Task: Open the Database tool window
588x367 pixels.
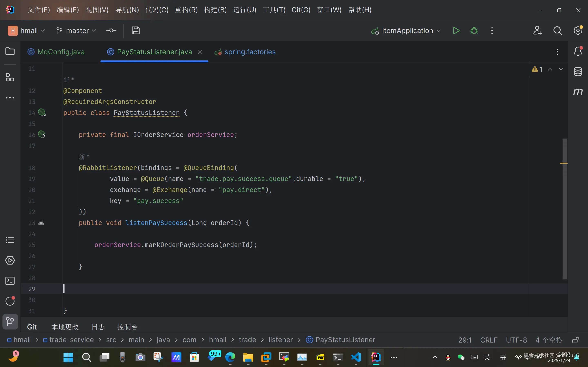Action: tap(578, 72)
